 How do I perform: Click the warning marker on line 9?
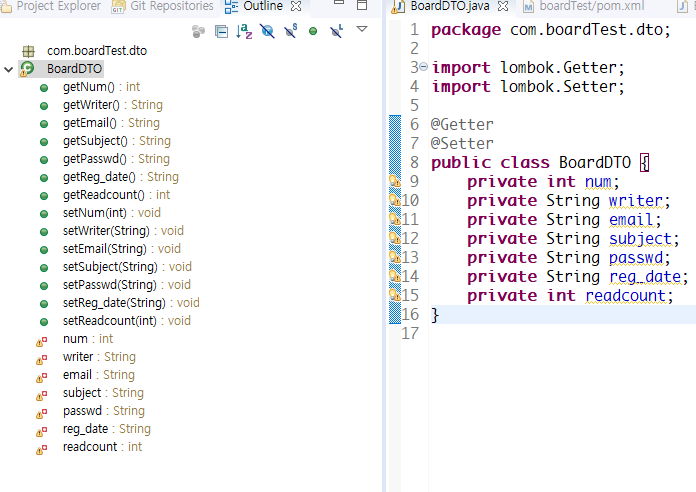(395, 181)
